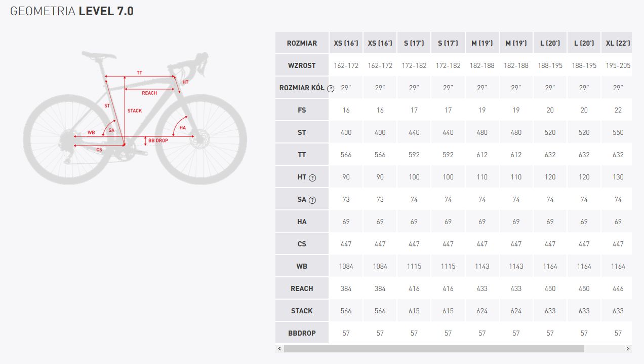644x364 pixels.
Task: Click the WZROST row label
Action: [x=302, y=65]
